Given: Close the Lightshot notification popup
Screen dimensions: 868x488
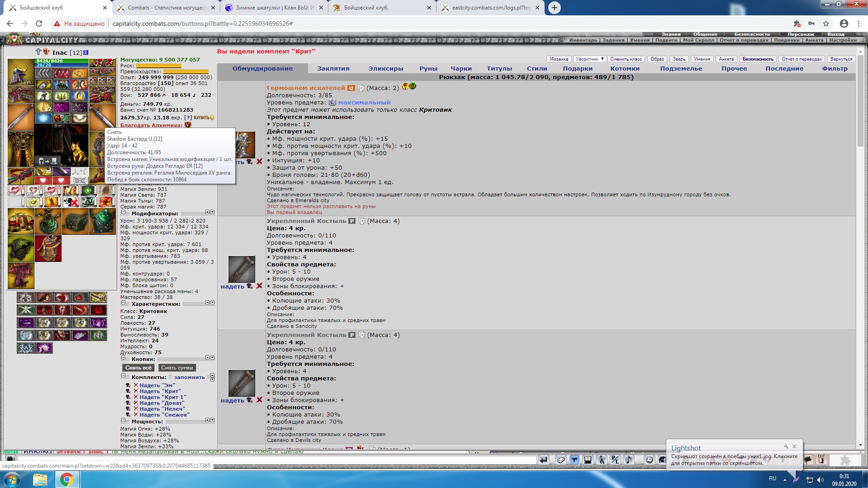Looking at the screenshot, I should tap(794, 446).
